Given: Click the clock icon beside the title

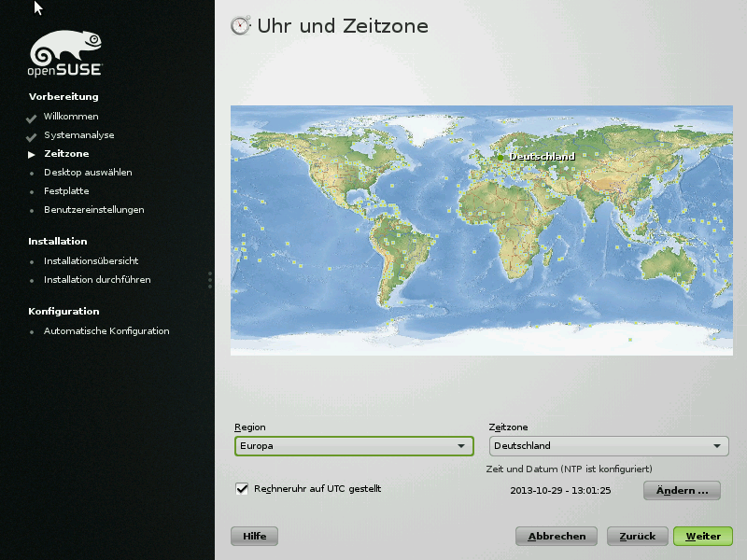Looking at the screenshot, I should coord(241,26).
